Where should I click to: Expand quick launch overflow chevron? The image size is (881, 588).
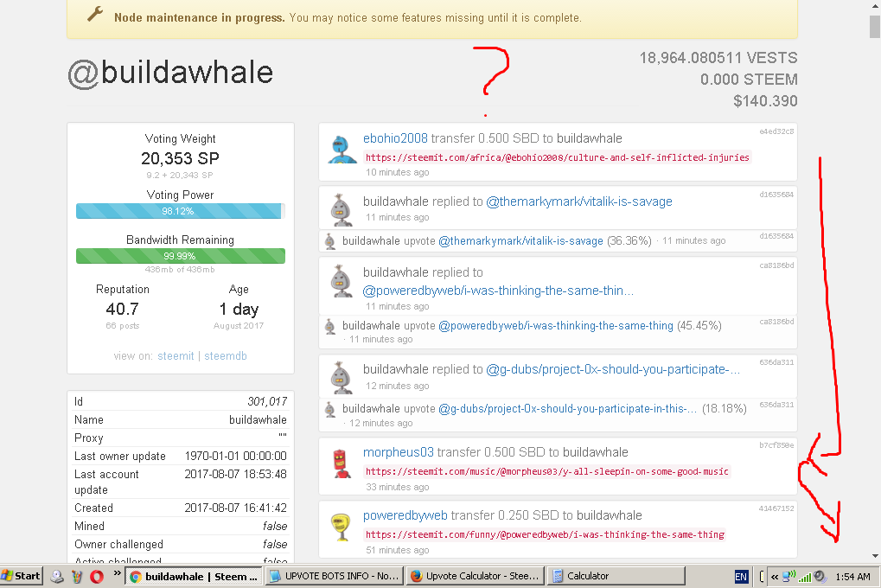[117, 573]
